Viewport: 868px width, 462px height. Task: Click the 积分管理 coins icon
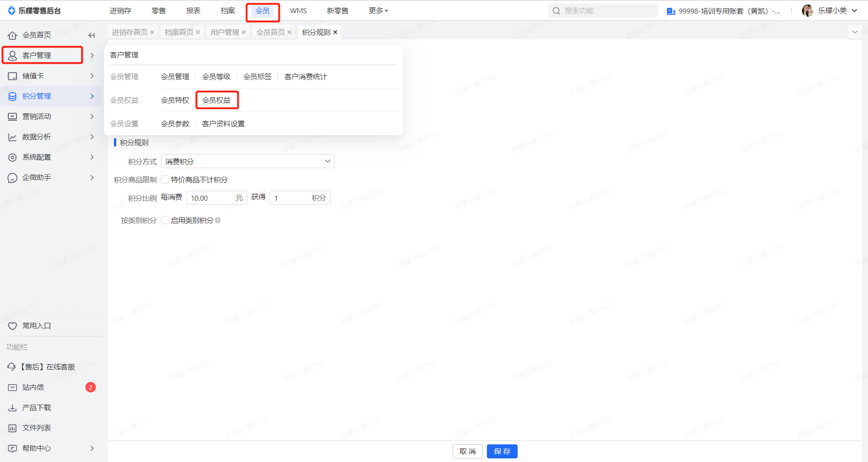pyautogui.click(x=13, y=96)
